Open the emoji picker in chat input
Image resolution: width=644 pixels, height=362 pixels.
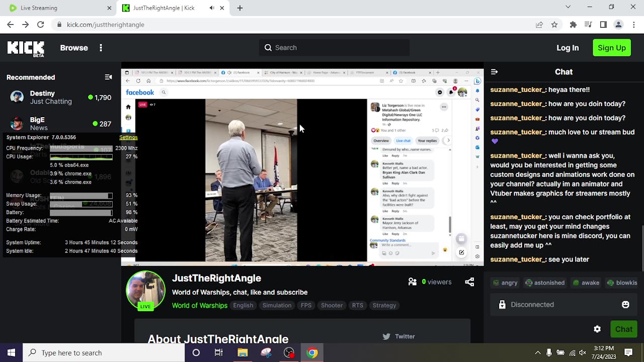click(x=625, y=305)
